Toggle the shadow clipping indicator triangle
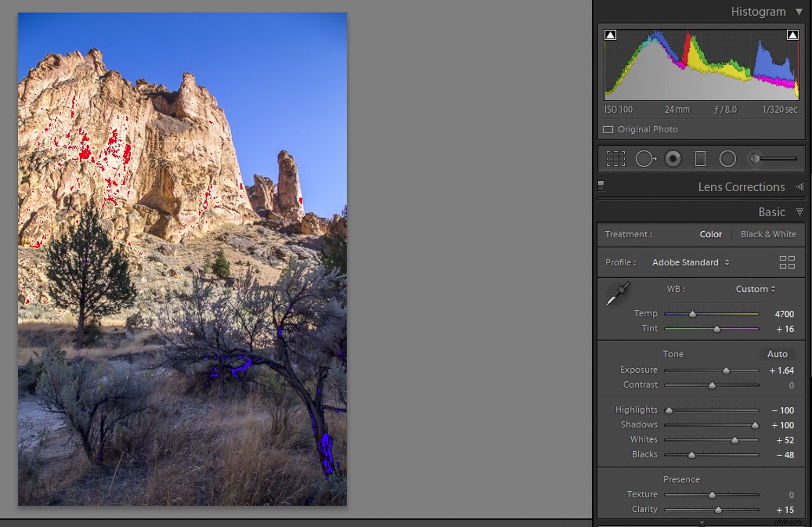 (x=610, y=34)
